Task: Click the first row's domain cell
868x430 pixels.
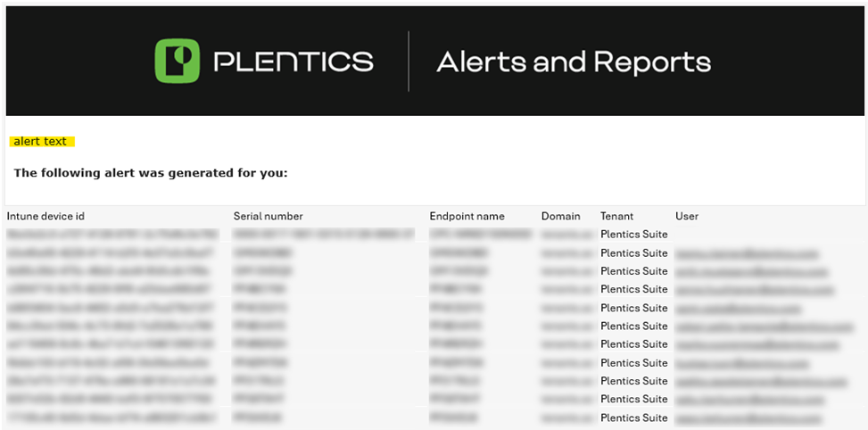Action: (x=566, y=234)
